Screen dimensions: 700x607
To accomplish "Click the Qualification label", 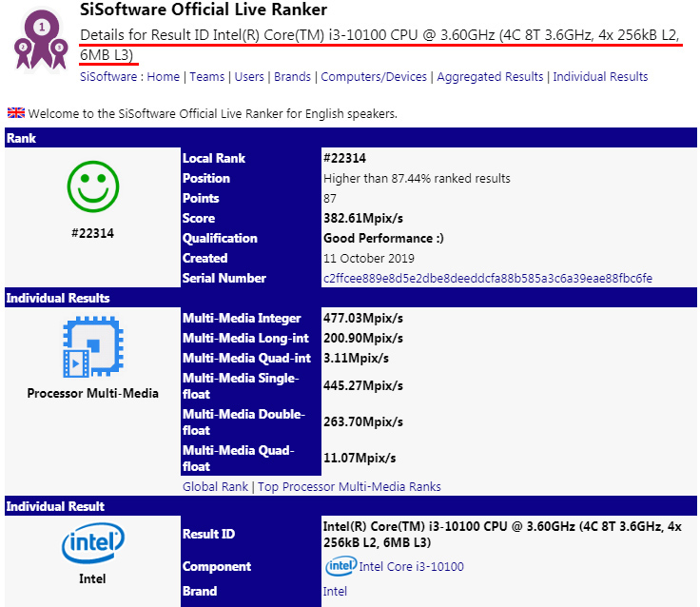I will tap(220, 238).
